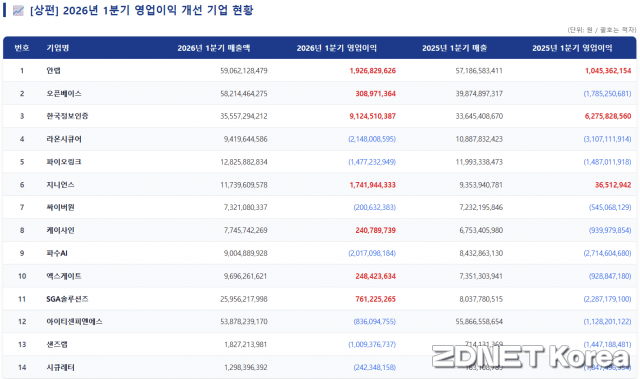Select company name '오픈베이스'
The height and width of the screenshot is (379, 640).
pyautogui.click(x=64, y=93)
